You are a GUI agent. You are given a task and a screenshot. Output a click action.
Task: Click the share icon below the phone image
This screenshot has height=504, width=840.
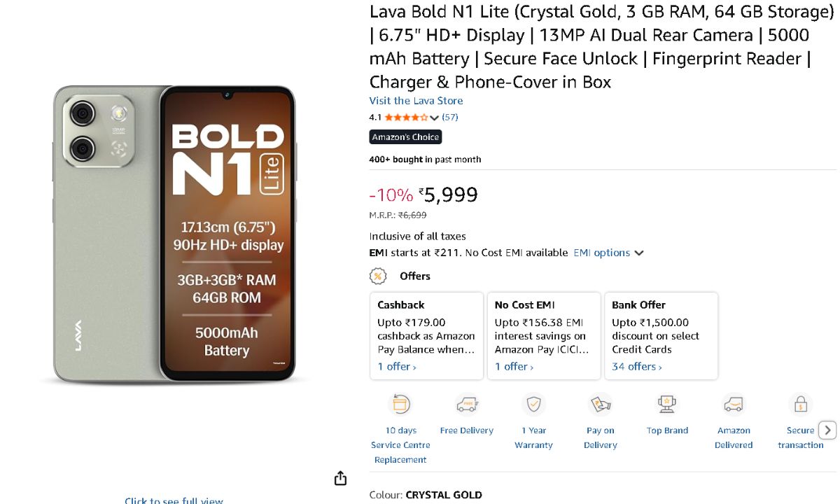[340, 477]
